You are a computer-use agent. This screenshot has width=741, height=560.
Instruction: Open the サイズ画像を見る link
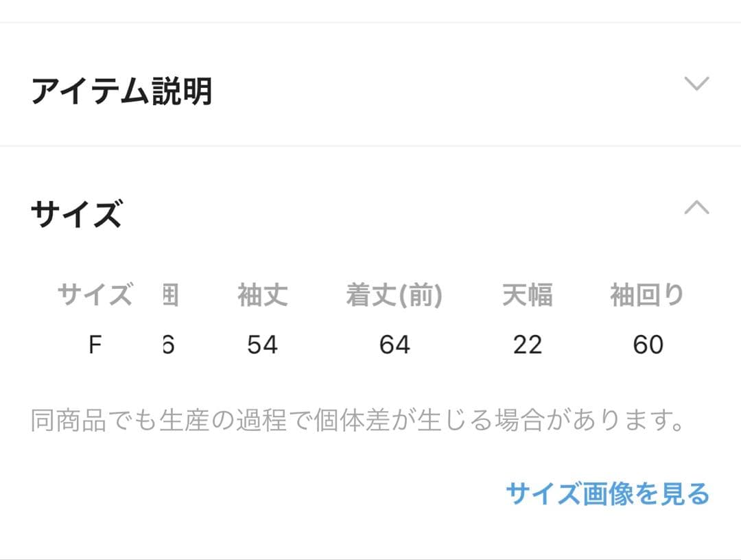(x=607, y=494)
